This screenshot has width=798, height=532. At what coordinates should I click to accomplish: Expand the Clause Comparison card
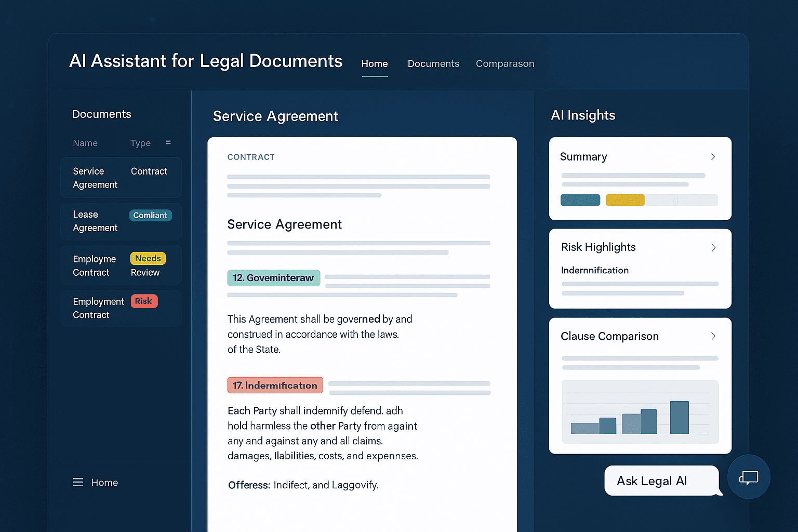(x=713, y=336)
